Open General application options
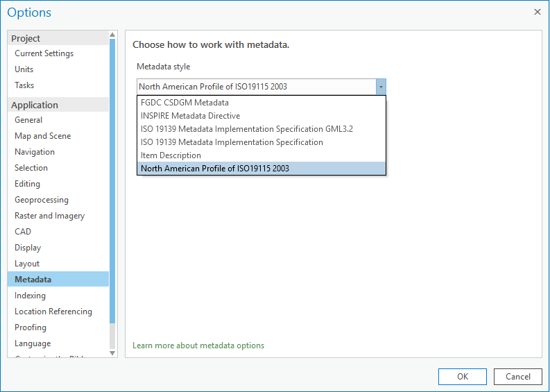Image resolution: width=550 pixels, height=392 pixels. [58, 120]
